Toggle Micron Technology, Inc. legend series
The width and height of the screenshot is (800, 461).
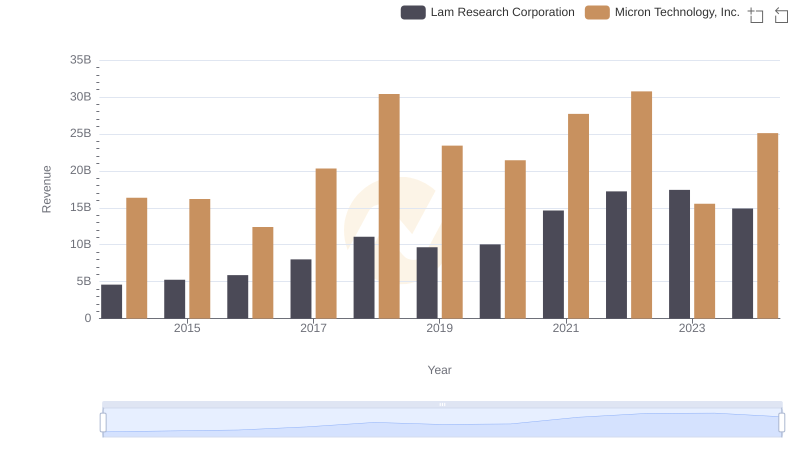[662, 12]
